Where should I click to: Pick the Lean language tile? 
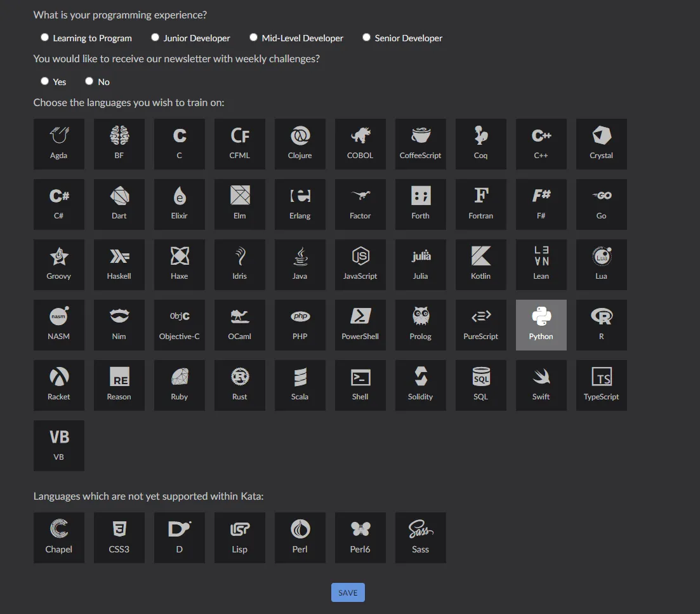click(541, 265)
